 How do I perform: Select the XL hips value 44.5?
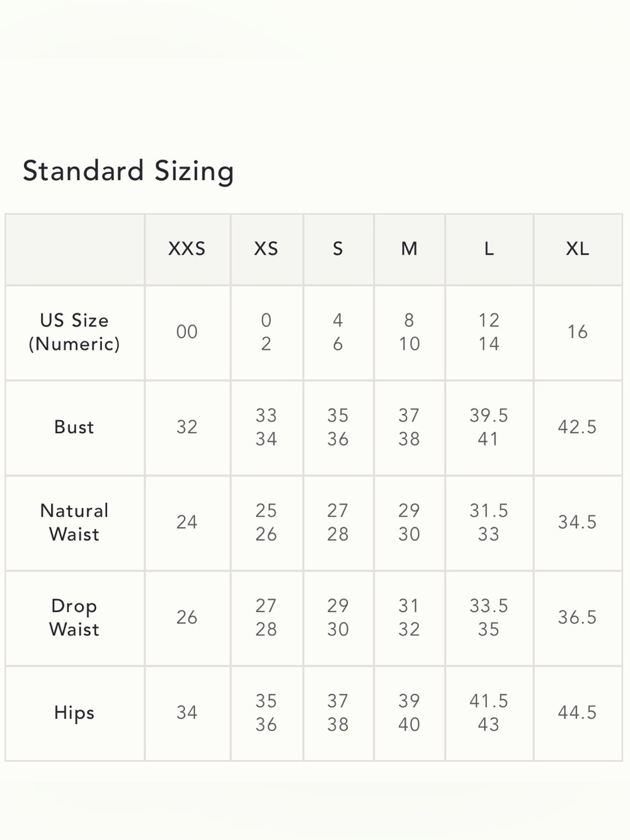click(577, 713)
